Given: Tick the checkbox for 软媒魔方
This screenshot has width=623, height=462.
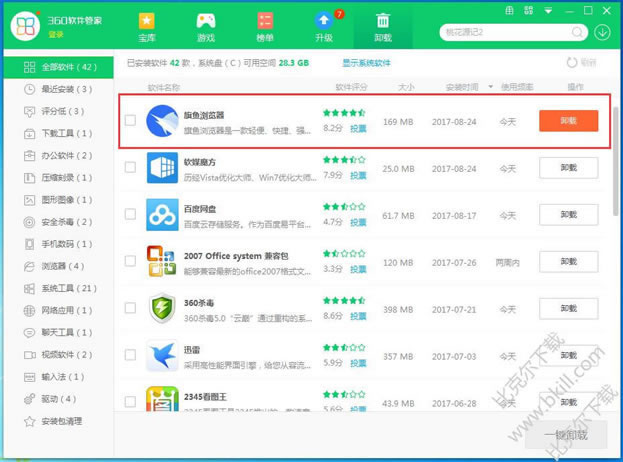Looking at the screenshot, I should (130, 168).
